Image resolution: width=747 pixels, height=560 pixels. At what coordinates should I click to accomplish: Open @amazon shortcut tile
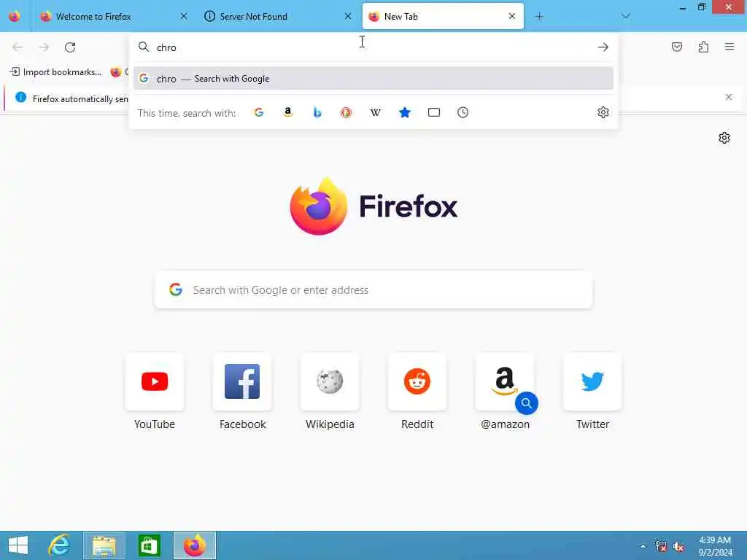(505, 381)
